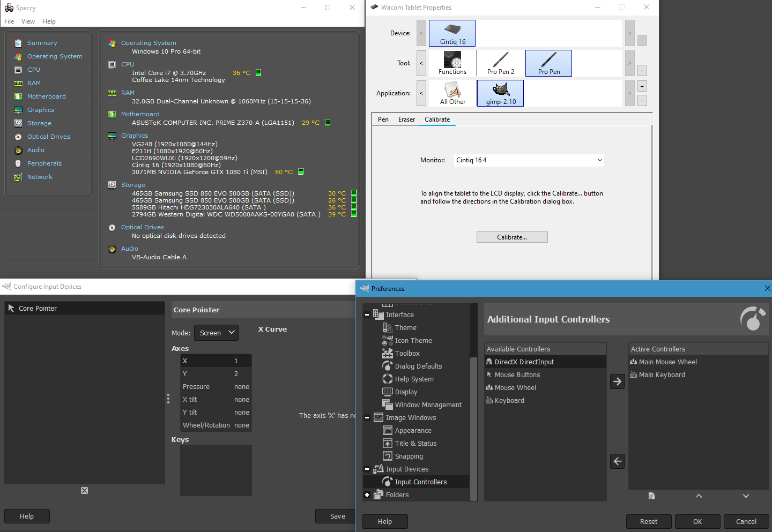Select the gimp-2.10 application icon

[500, 93]
